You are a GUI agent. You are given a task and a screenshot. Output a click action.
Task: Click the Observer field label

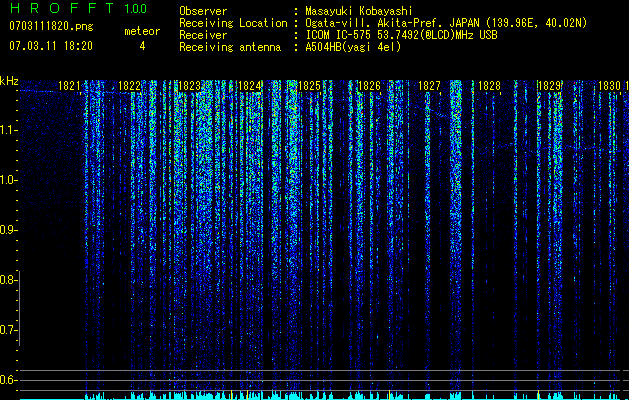point(203,11)
